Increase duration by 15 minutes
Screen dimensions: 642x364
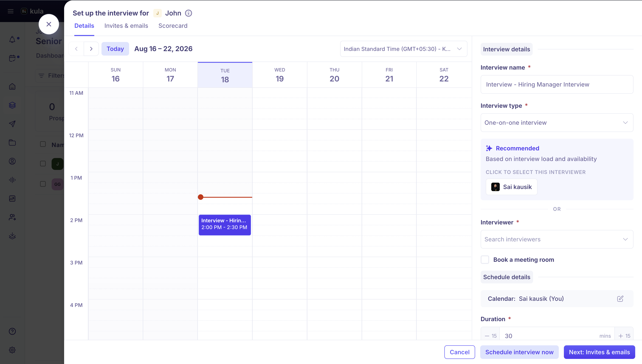624,336
